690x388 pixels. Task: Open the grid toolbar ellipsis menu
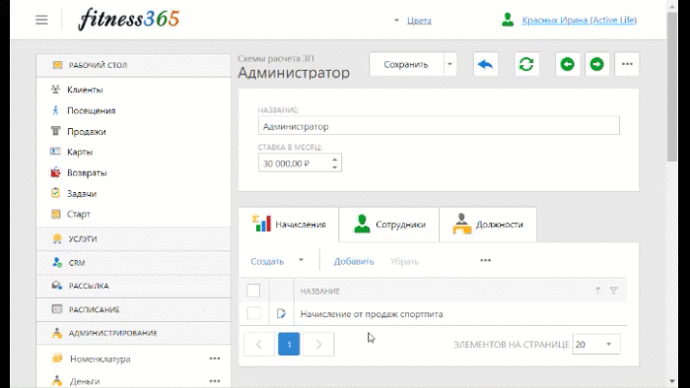click(x=485, y=260)
